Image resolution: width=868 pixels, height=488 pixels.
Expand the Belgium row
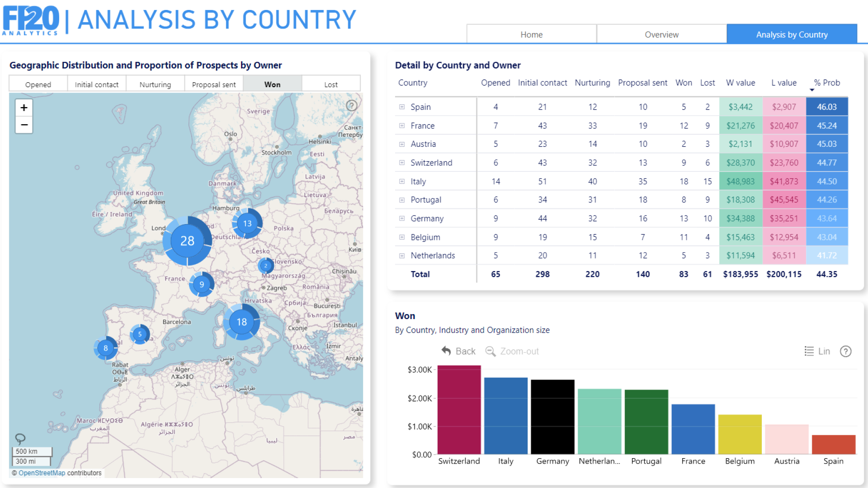point(402,237)
